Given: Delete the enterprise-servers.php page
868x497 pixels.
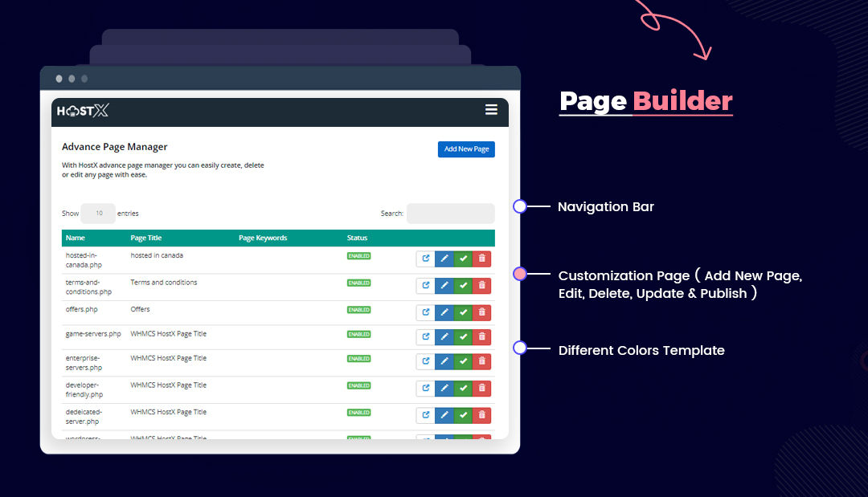Looking at the screenshot, I should [481, 361].
